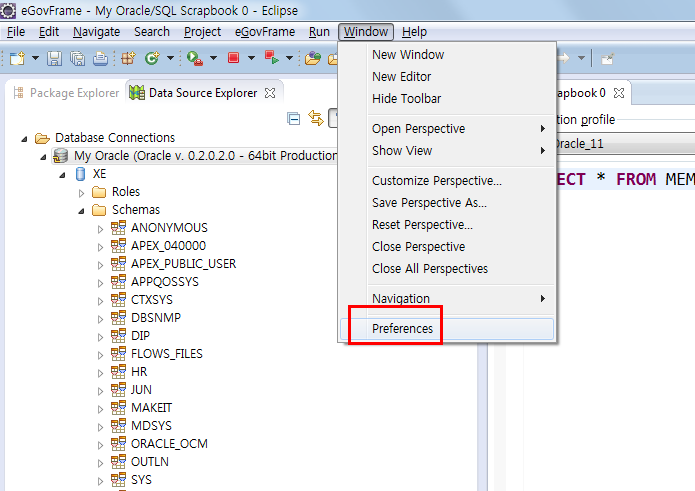Click the Link with Editor arrows icon

coord(316,118)
